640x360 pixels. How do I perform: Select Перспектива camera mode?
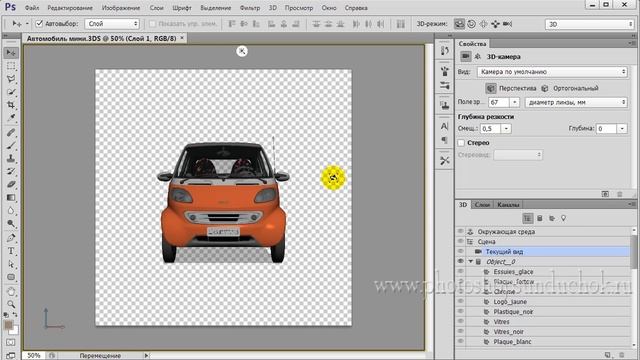coord(511,88)
